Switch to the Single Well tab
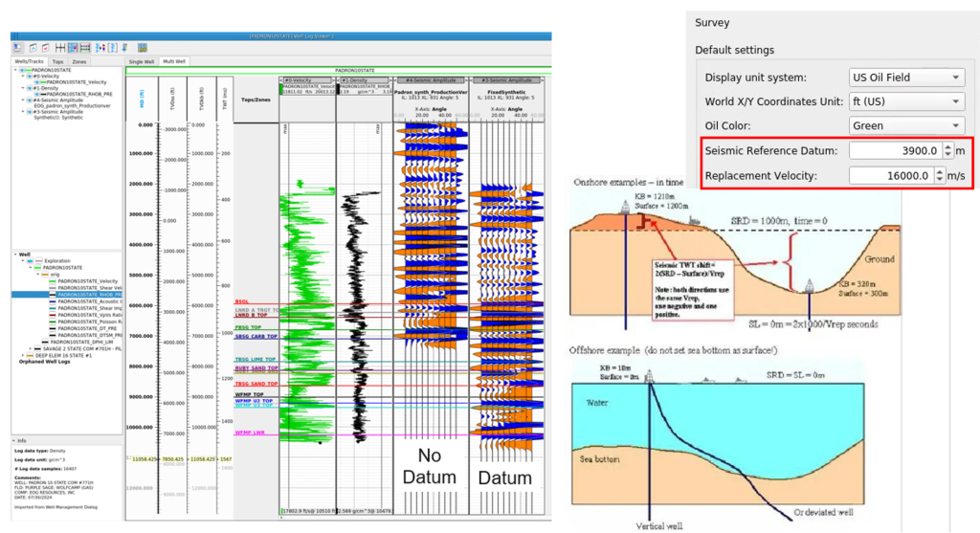980x533 pixels. pyautogui.click(x=142, y=61)
